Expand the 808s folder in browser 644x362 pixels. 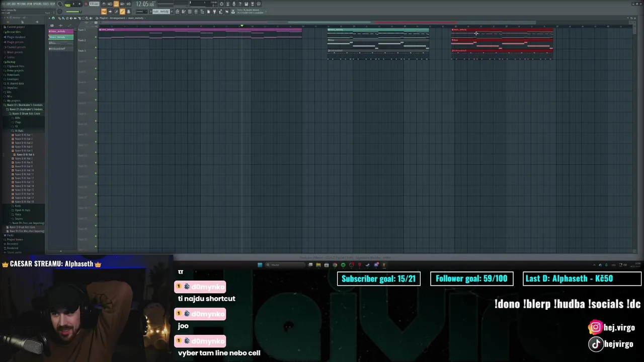click(x=17, y=118)
